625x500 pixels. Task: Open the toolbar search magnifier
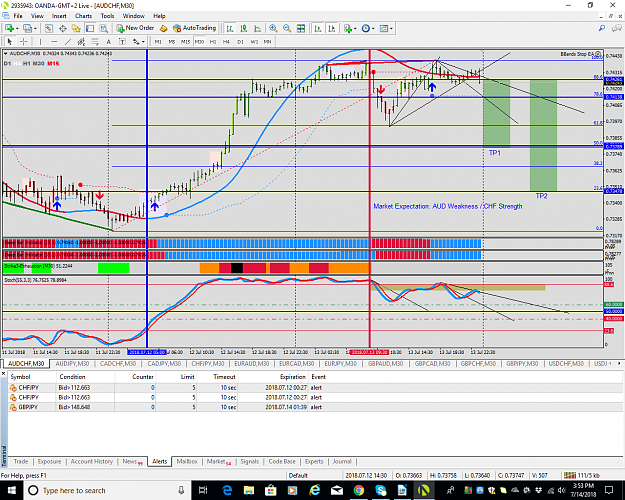click(x=602, y=28)
